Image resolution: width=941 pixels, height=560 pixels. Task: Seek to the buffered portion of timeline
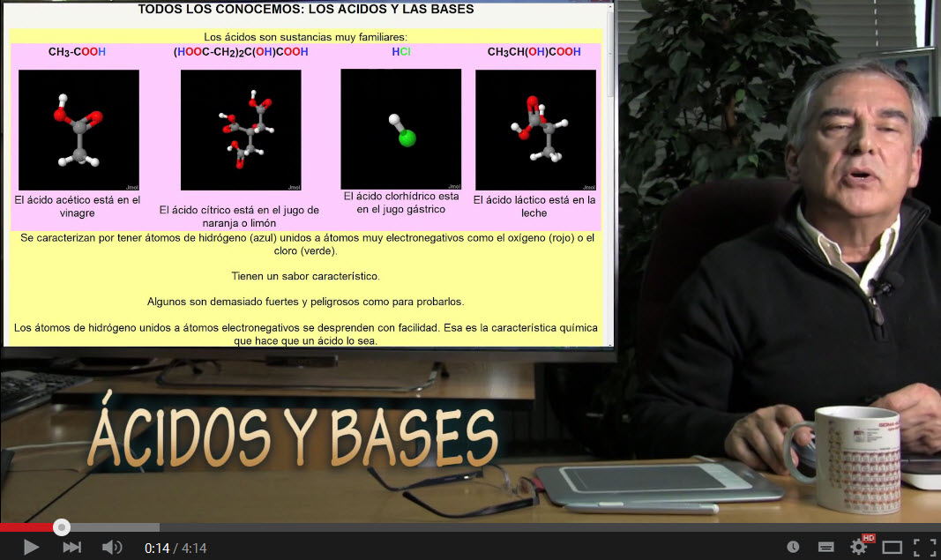[x=115, y=527]
